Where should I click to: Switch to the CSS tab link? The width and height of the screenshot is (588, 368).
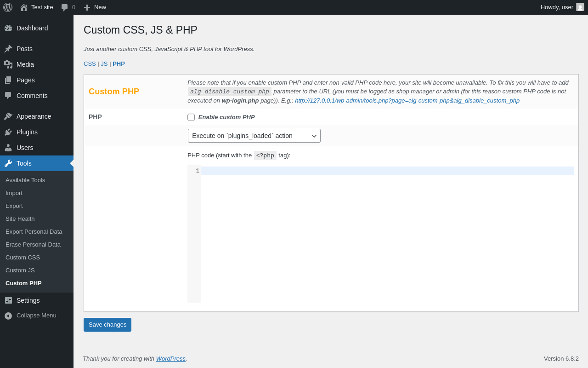click(x=90, y=64)
